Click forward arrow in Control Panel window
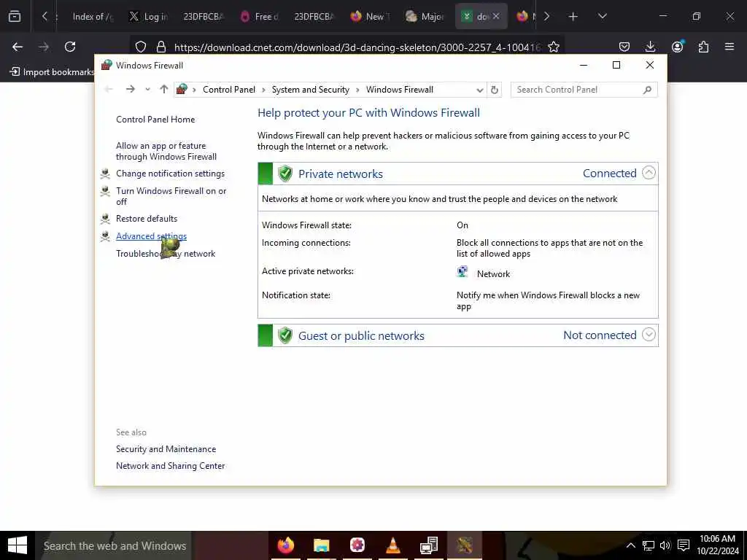This screenshot has height=560, width=747. point(130,89)
